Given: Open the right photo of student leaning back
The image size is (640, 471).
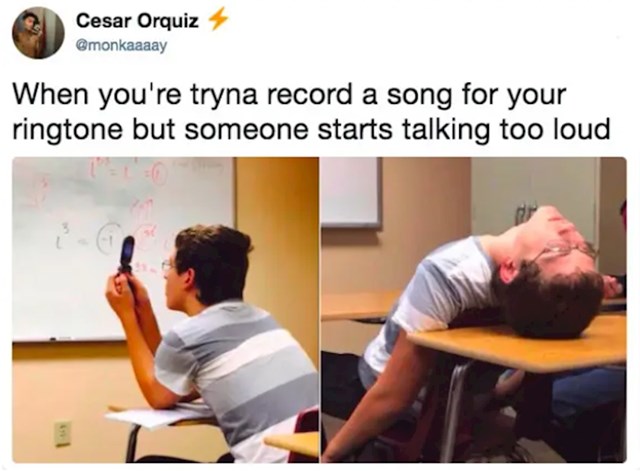Looking at the screenshot, I should click(473, 310).
